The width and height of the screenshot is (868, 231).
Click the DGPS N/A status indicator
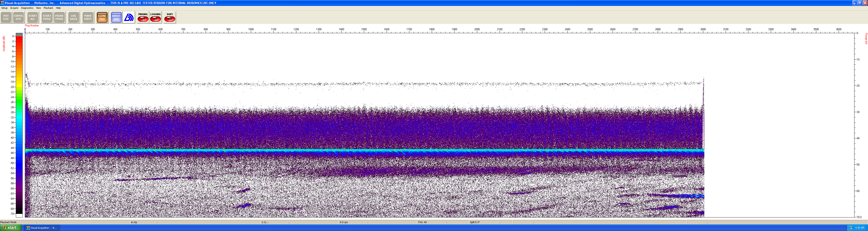[170, 18]
